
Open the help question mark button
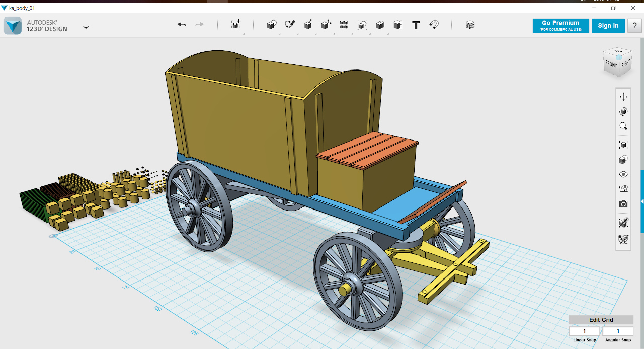coord(634,26)
